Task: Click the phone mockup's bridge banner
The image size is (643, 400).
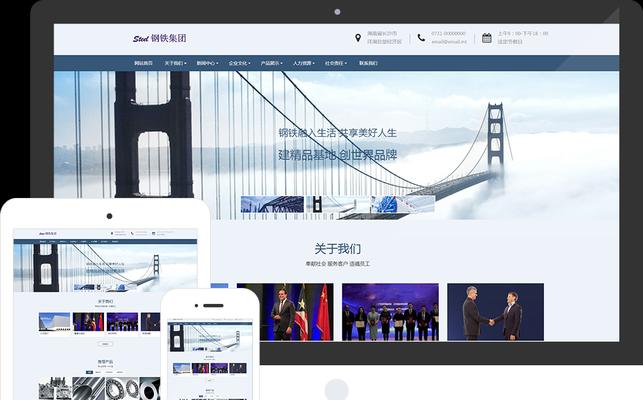Action: 210,338
